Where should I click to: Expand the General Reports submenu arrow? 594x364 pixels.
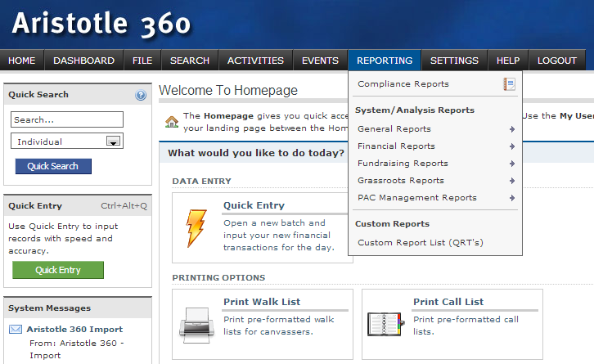point(512,129)
